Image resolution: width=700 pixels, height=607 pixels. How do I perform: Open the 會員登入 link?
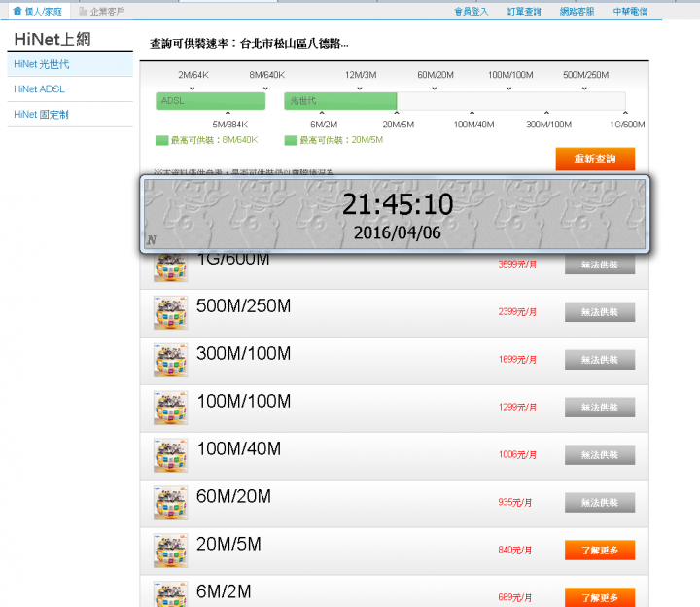coord(471,11)
